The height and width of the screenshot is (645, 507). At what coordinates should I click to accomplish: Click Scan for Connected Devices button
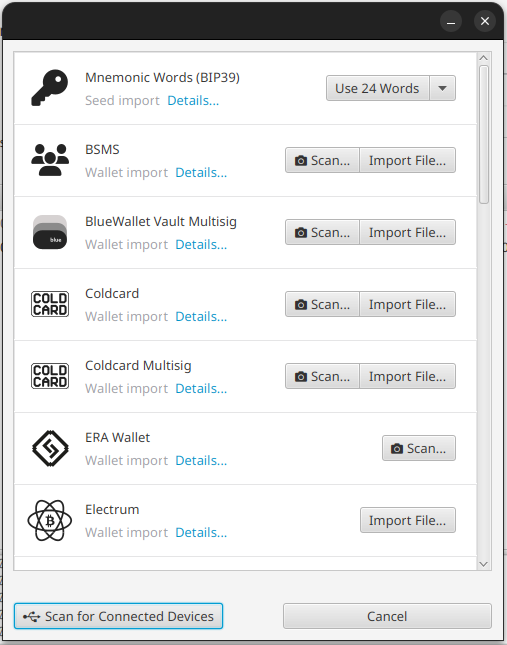(x=118, y=616)
